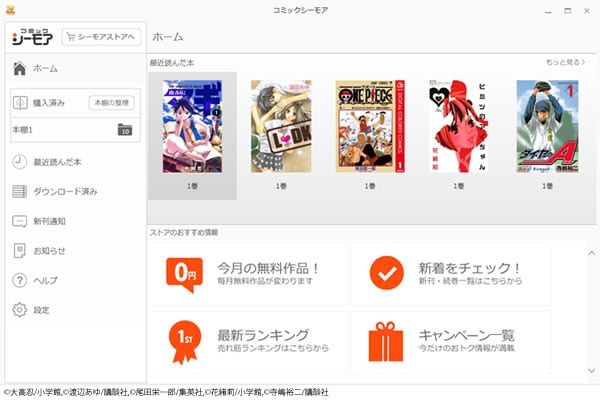Image resolution: width=600 pixels, height=400 pixels.
Task: Open the 本棚1 bookshelf row
Action: (x=75, y=130)
